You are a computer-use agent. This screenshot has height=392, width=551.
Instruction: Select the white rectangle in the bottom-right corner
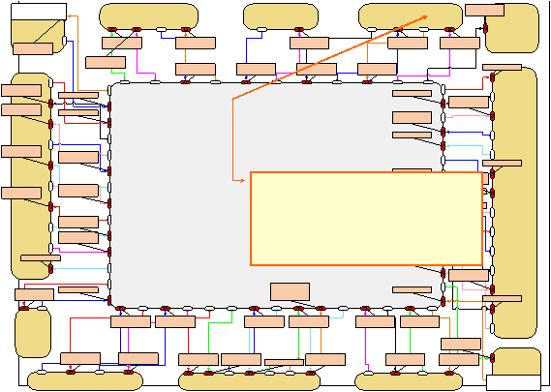513,383
